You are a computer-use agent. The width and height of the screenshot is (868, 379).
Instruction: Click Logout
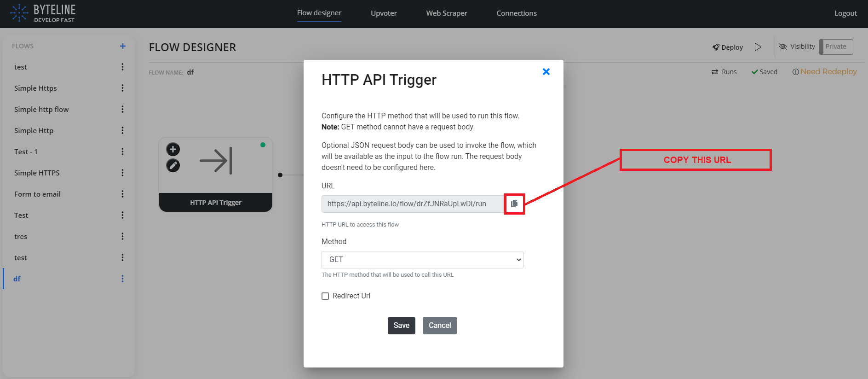(845, 13)
